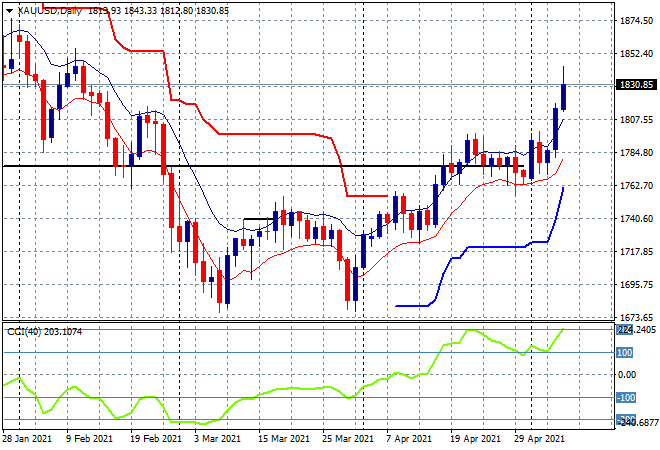Click the 1740.60 price scale label
660x450 pixels.
(x=636, y=218)
